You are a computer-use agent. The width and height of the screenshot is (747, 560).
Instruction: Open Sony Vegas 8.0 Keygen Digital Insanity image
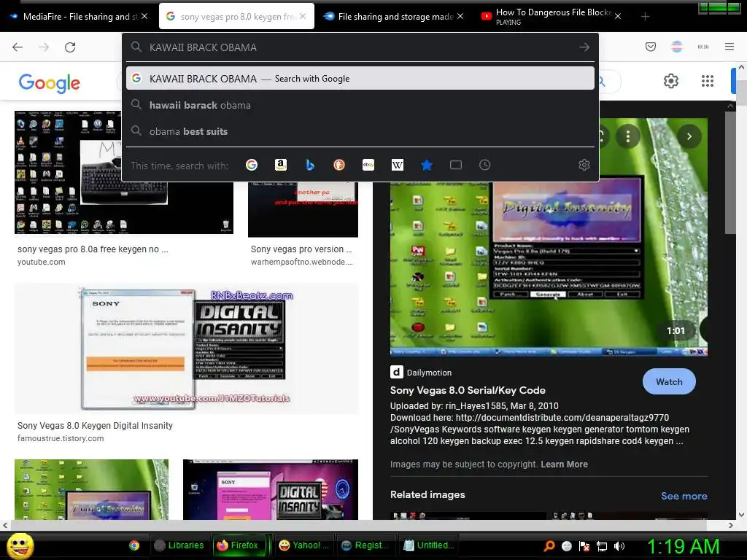click(x=186, y=349)
